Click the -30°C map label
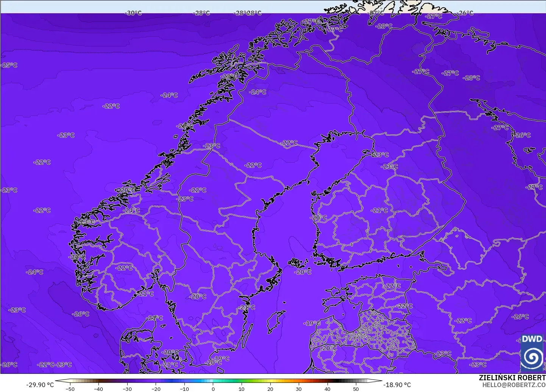The image size is (546, 392). coord(133,13)
